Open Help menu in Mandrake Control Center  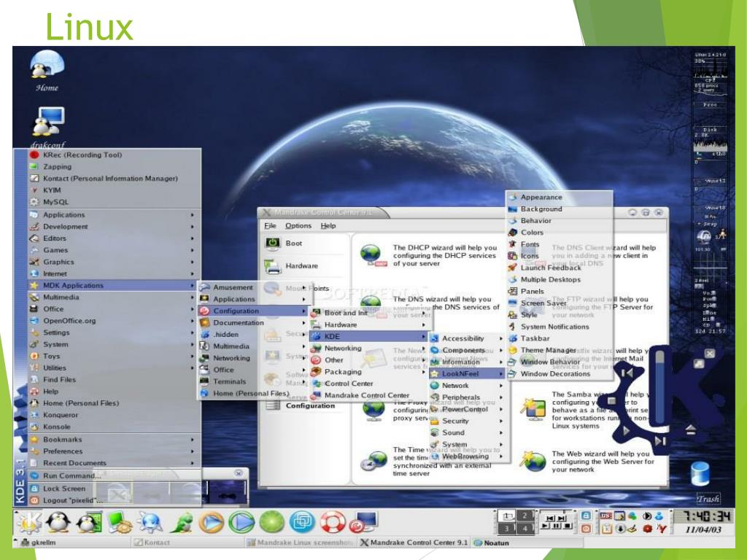(328, 226)
